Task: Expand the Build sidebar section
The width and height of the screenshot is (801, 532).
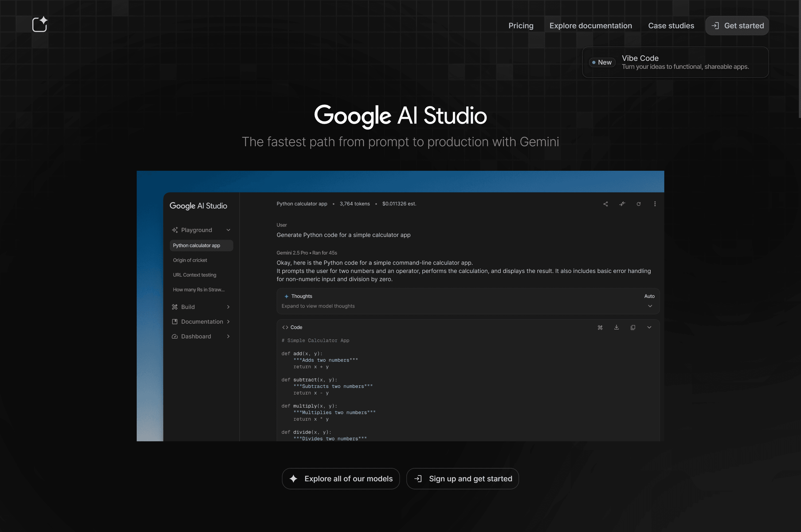Action: click(228, 307)
